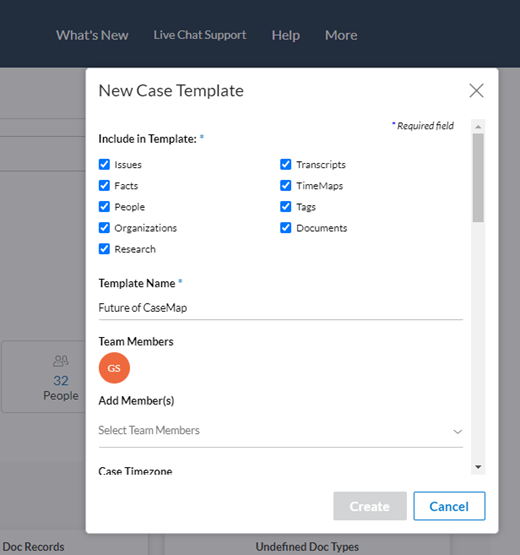Open the More menu
The height and width of the screenshot is (555, 520).
[x=341, y=35]
